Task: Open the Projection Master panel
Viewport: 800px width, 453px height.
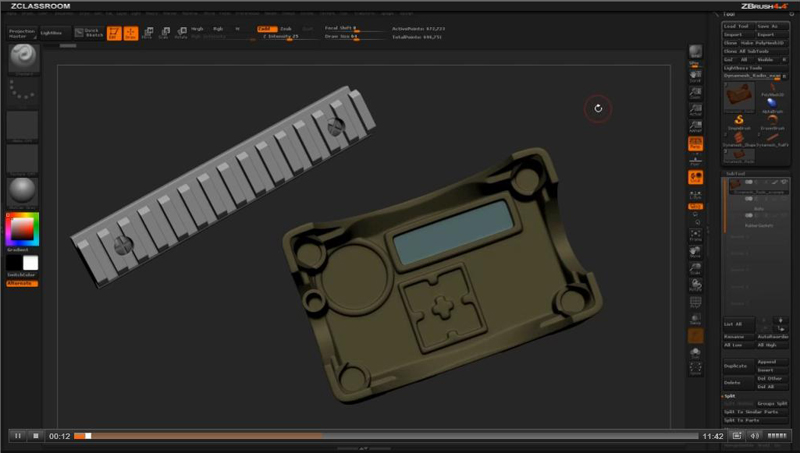Action: click(21, 33)
